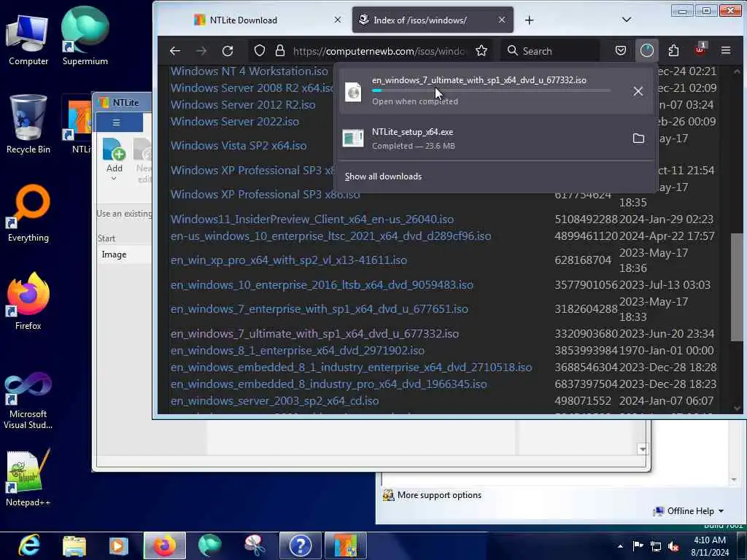Click the uBlock Origin extension icon

click(x=700, y=50)
